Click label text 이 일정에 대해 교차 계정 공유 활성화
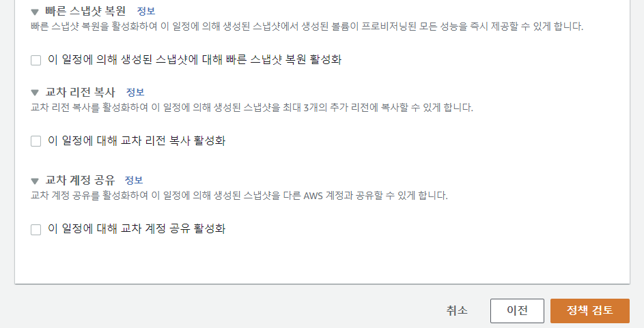The image size is (644, 328). tap(137, 228)
